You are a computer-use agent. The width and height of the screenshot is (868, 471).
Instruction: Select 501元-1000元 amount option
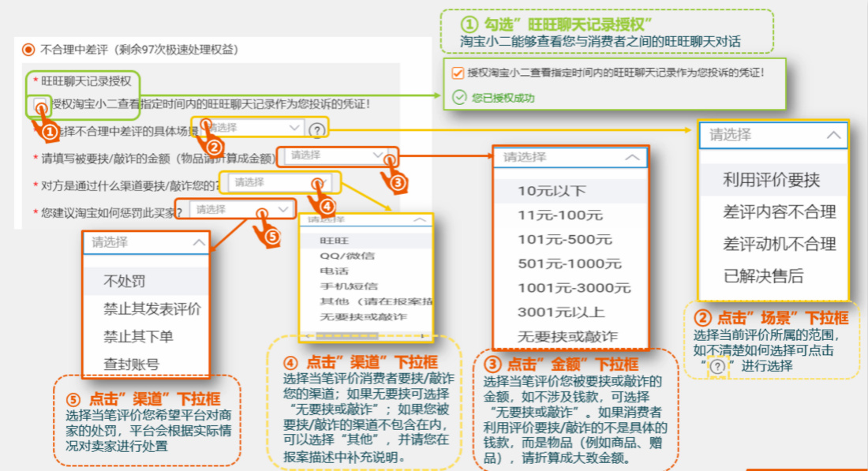pyautogui.click(x=571, y=264)
